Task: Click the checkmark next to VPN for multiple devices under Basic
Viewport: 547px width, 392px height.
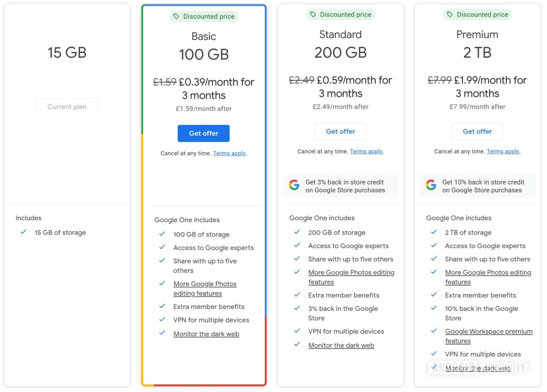Action: tap(162, 320)
